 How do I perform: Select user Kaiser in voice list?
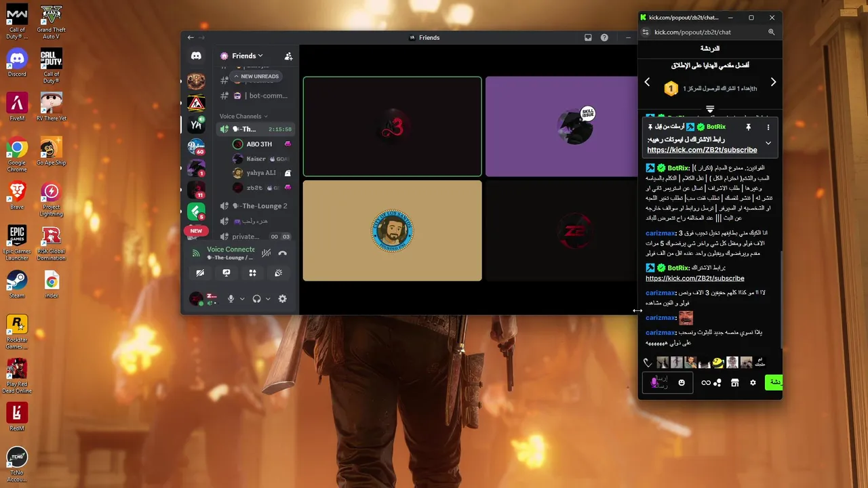[261, 159]
